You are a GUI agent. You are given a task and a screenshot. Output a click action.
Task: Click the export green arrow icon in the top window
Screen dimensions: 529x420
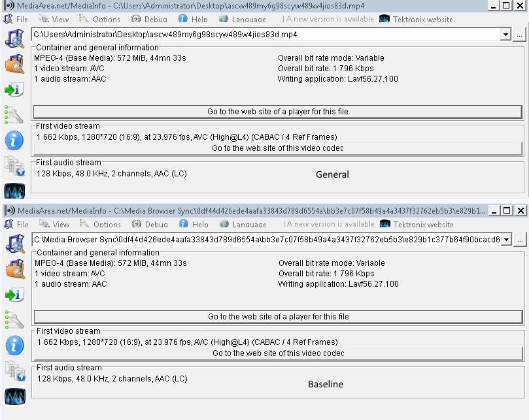tap(14, 89)
